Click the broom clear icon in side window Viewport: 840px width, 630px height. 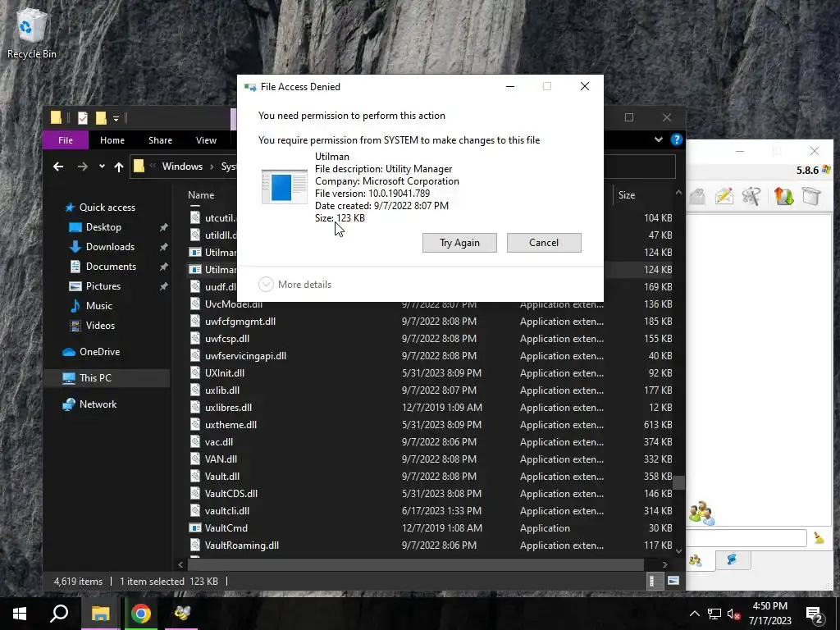pos(819,538)
